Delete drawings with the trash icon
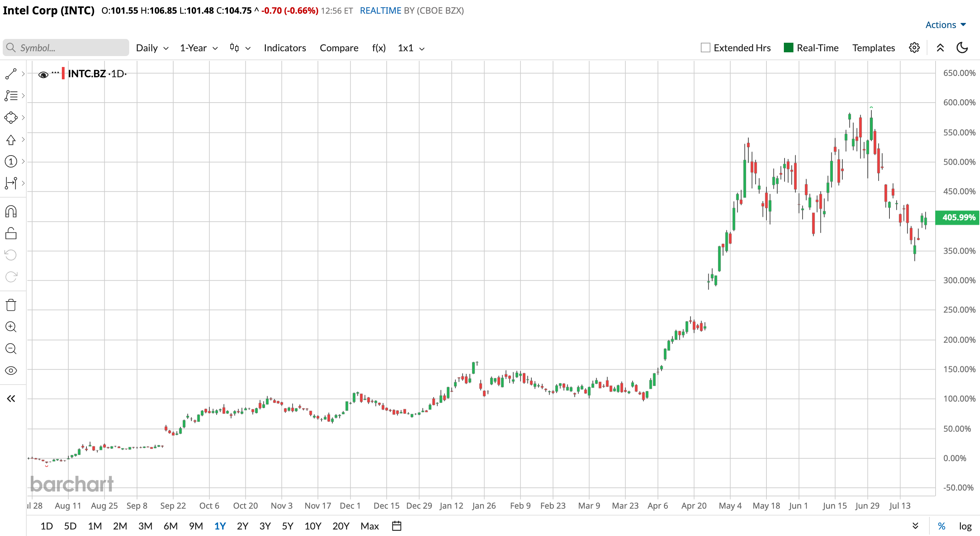The width and height of the screenshot is (980, 536). pyautogui.click(x=11, y=305)
